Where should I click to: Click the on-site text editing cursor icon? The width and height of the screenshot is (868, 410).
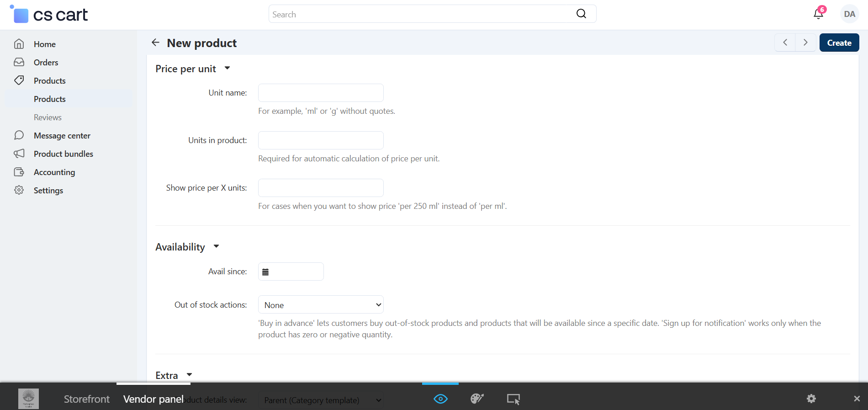coord(513,399)
